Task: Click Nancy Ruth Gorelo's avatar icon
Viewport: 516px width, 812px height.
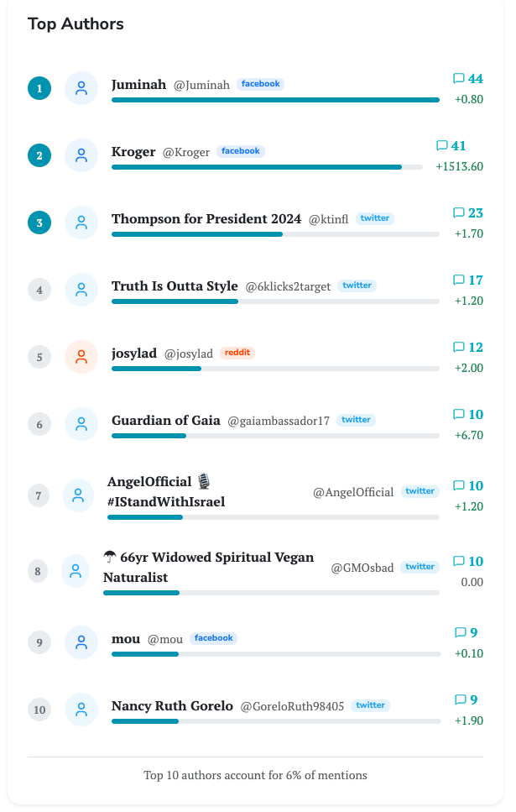Action: coord(81,710)
